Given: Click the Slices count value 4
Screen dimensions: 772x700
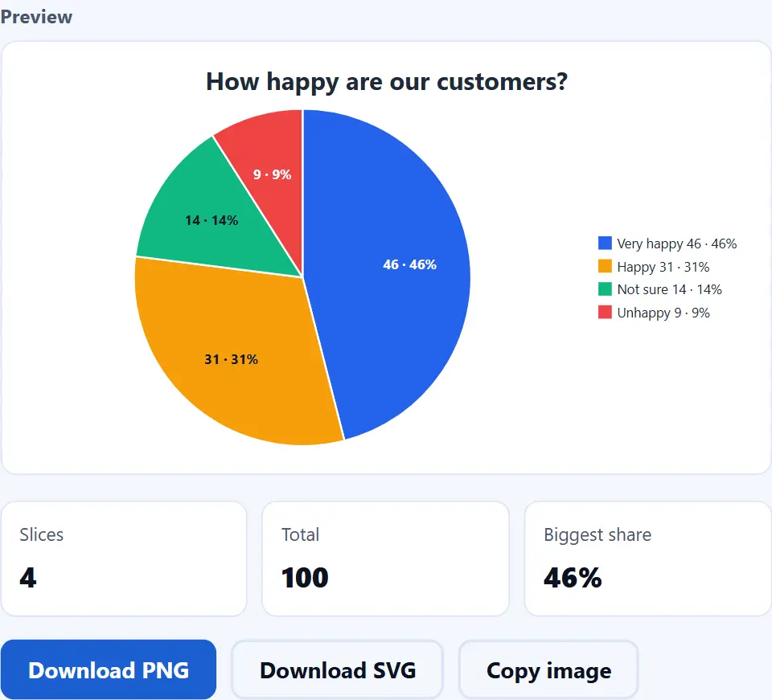Looking at the screenshot, I should pos(28,578).
